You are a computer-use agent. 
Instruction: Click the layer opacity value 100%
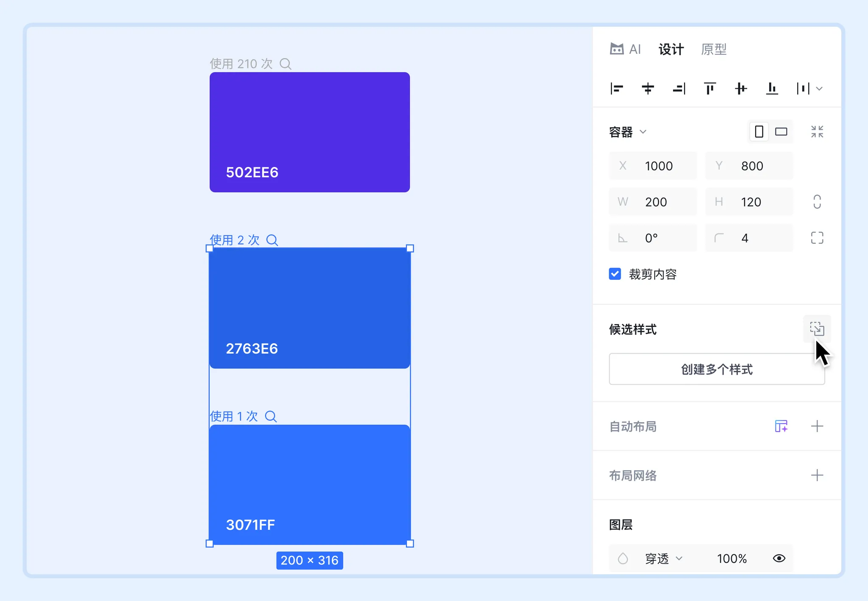pos(732,559)
